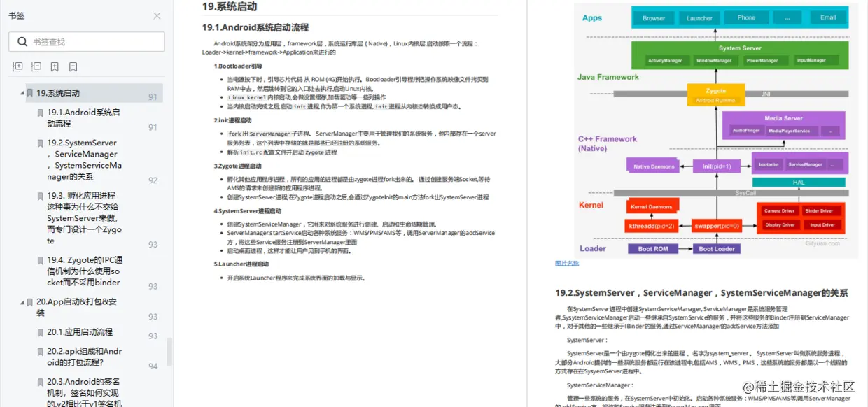This screenshot has width=868, height=407.
Task: Add a new bookmark using the plus-flag icon
Action: pyautogui.click(x=55, y=67)
